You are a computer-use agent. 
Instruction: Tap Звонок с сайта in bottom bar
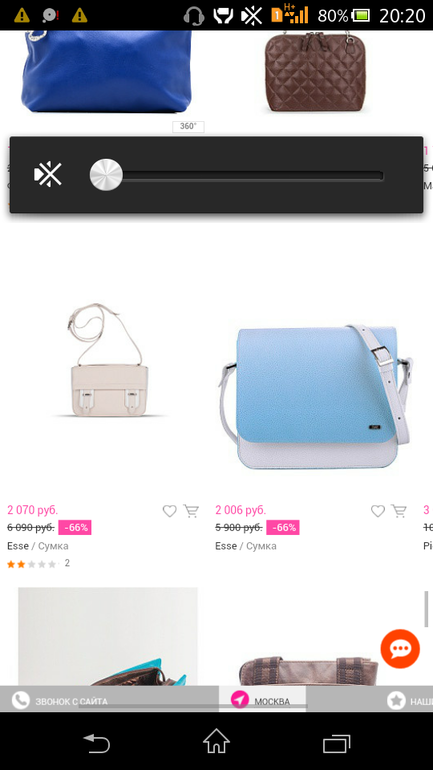click(60, 701)
